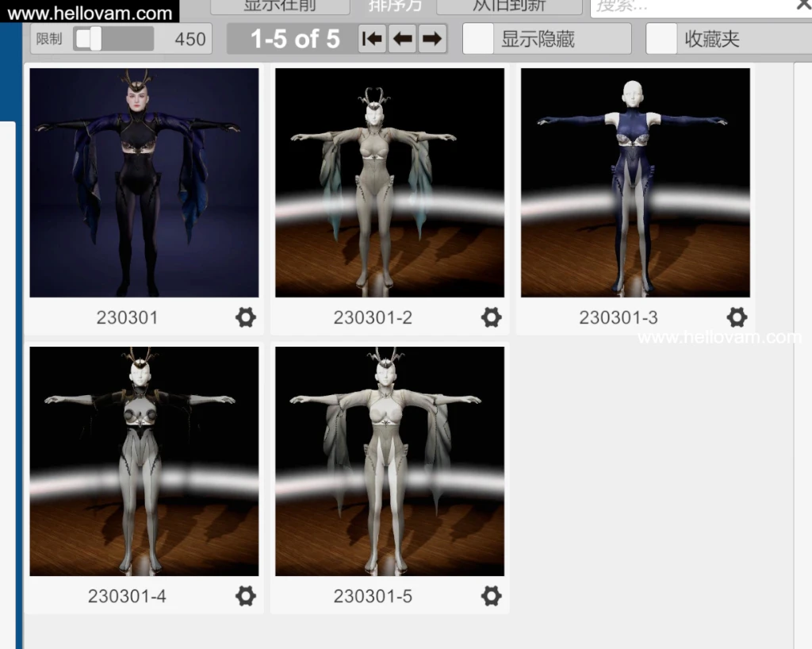This screenshot has width=812, height=649.
Task: Select the 230301-2 outfit thumbnail
Action: coord(389,182)
